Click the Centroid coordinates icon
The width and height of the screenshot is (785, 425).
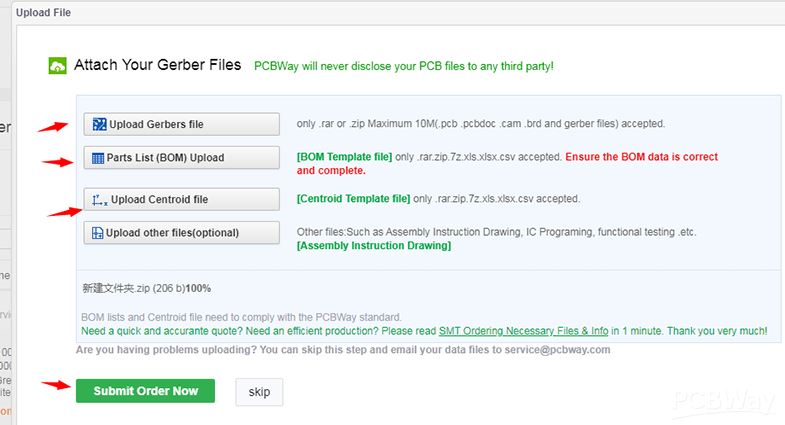point(99,200)
